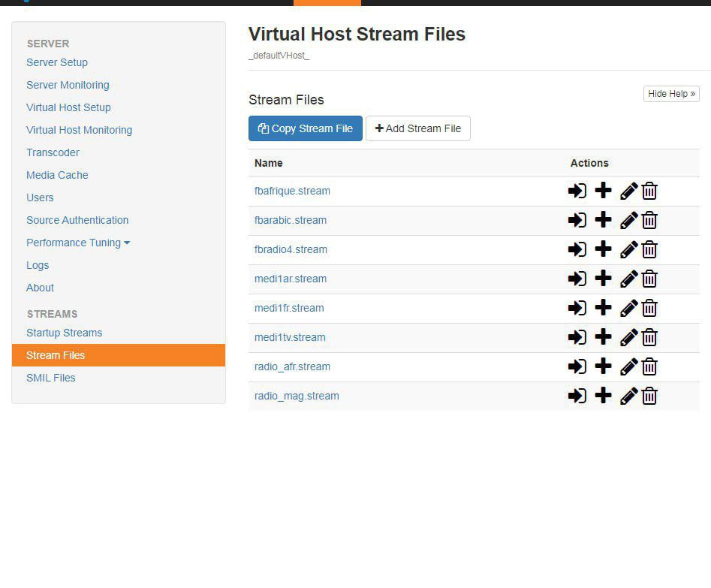
Task: Edit fbradio4.stream with pencil icon
Action: (x=629, y=249)
